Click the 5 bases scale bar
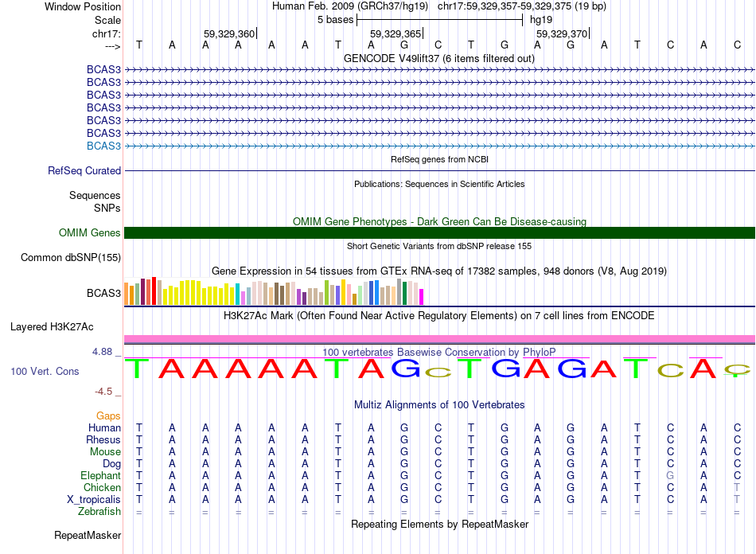The width and height of the screenshot is (756, 554). [439, 20]
